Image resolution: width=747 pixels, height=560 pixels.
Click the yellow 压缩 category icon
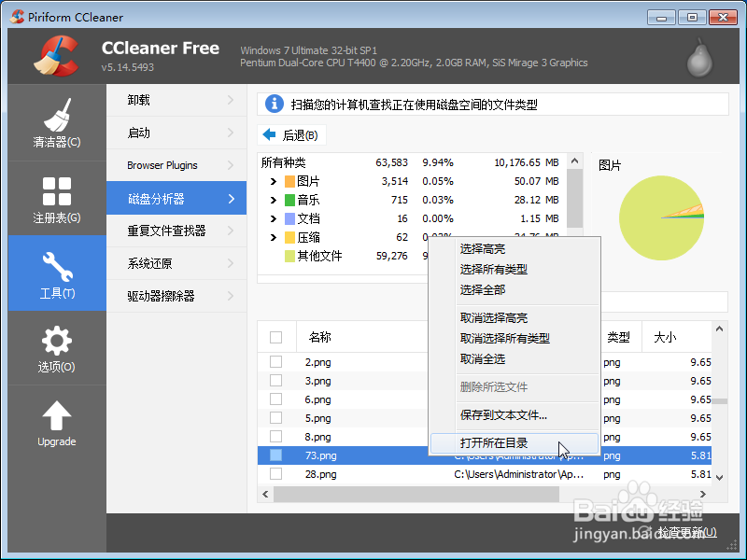tap(289, 237)
